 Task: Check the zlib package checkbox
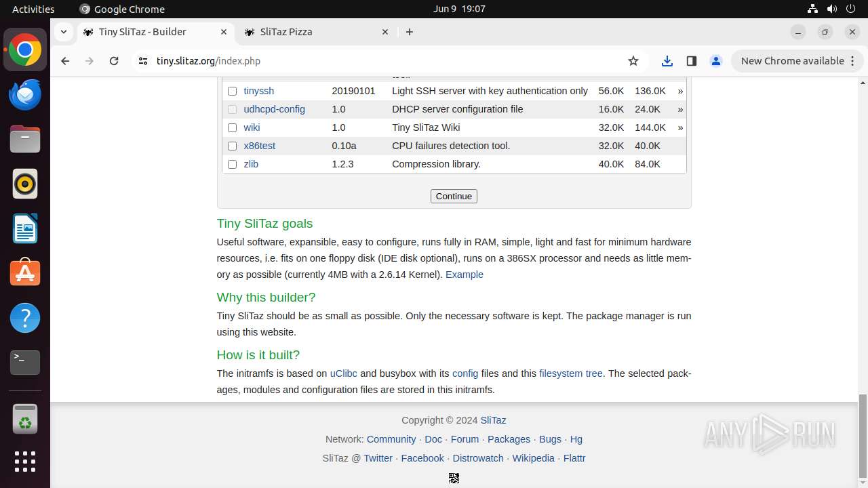[232, 164]
